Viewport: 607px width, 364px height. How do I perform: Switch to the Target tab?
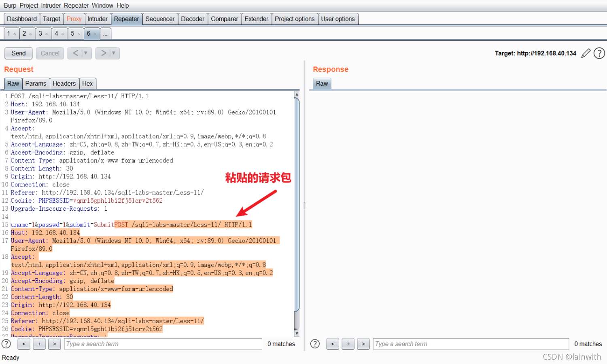click(51, 19)
